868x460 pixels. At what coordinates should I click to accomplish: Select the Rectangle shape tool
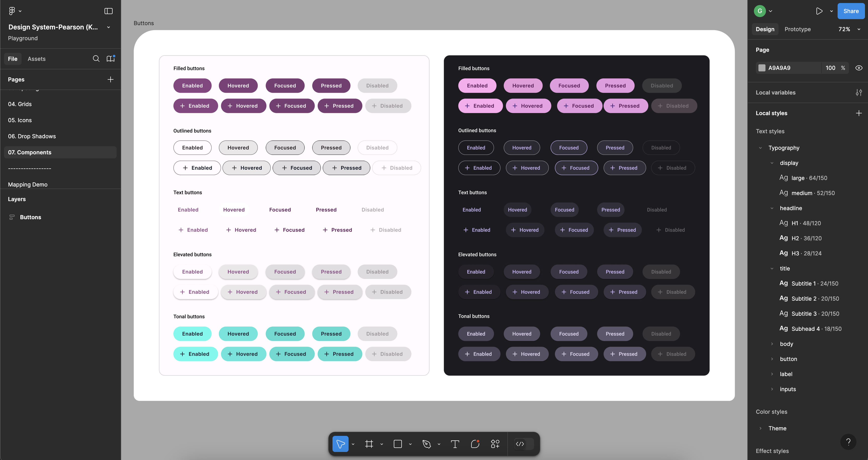pyautogui.click(x=398, y=444)
